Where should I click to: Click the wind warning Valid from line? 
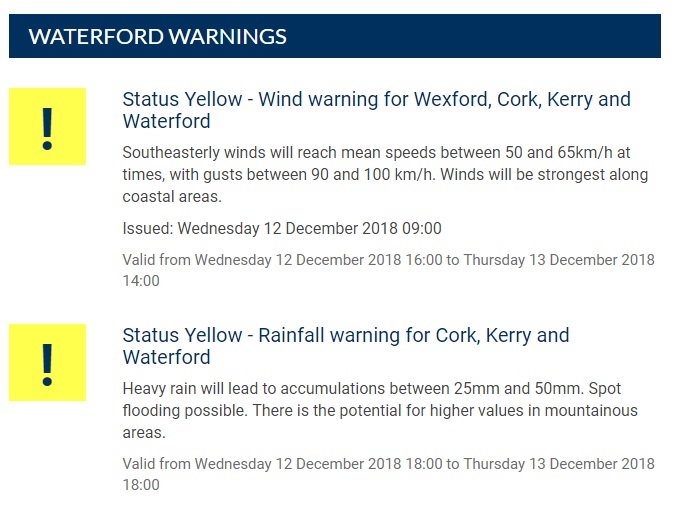click(388, 270)
